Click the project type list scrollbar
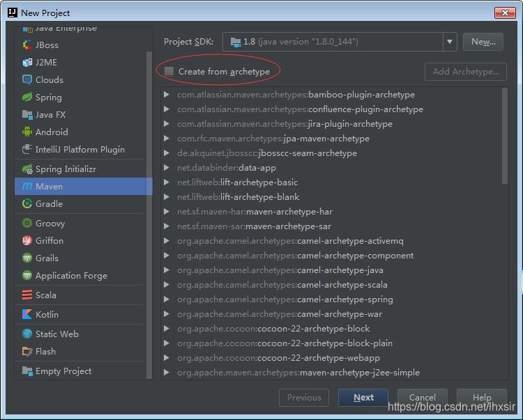This screenshot has width=523, height=420. click(x=149, y=215)
